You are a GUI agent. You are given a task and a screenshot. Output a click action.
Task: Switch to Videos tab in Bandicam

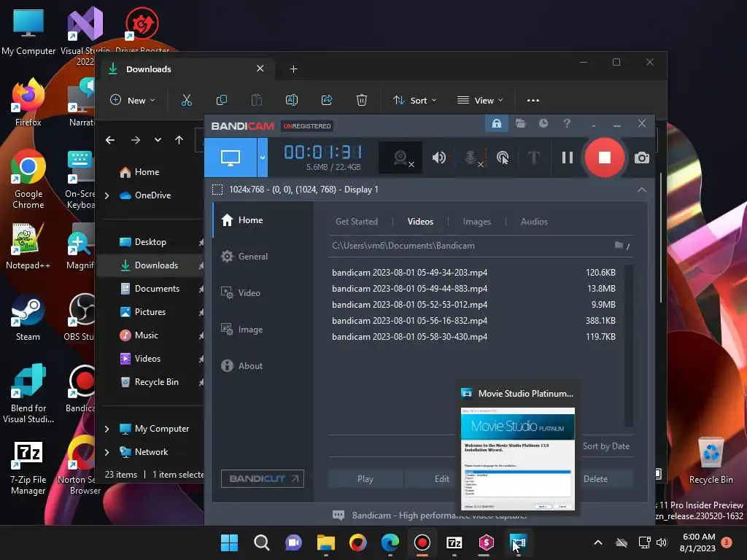point(420,222)
